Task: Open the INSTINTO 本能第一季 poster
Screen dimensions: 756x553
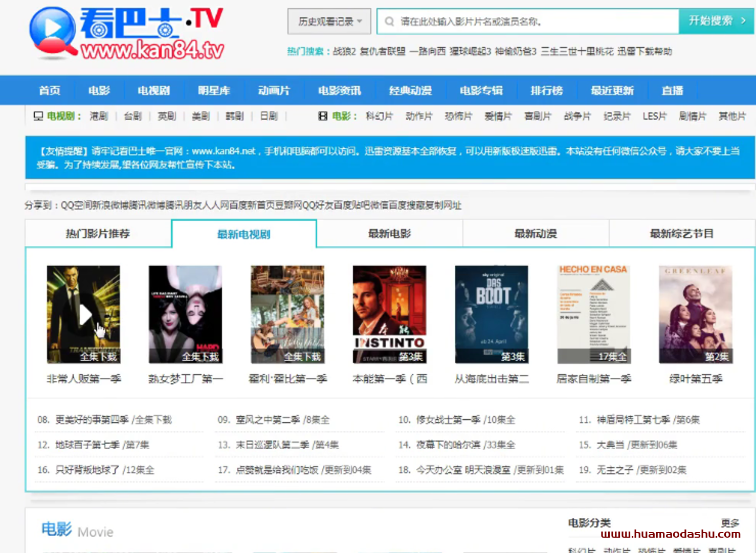Action: point(389,314)
